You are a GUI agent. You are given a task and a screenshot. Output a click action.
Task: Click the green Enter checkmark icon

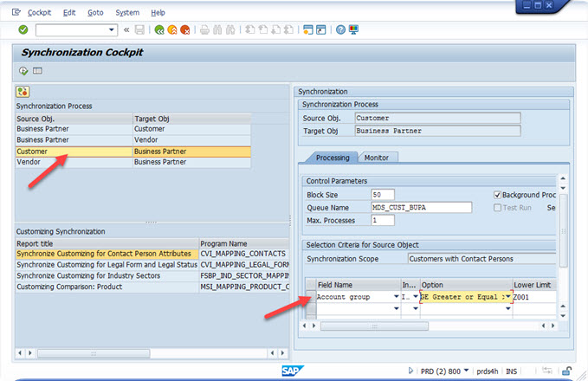23,29
